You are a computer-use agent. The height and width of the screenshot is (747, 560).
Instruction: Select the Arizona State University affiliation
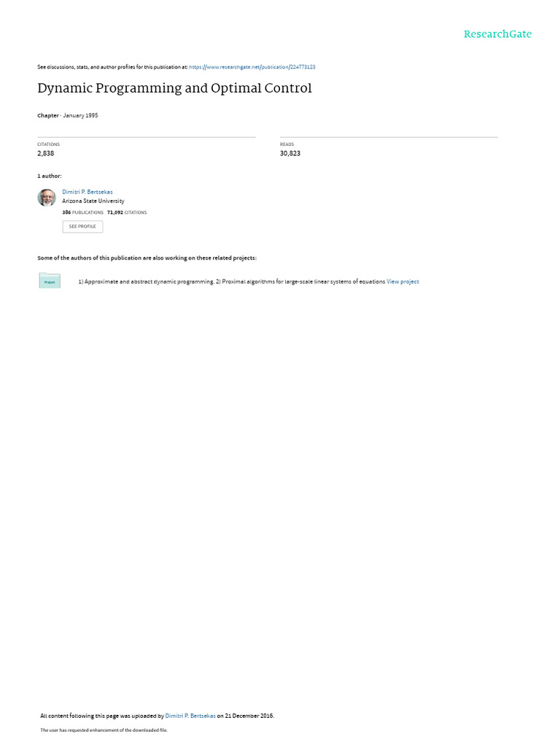pyautogui.click(x=93, y=201)
